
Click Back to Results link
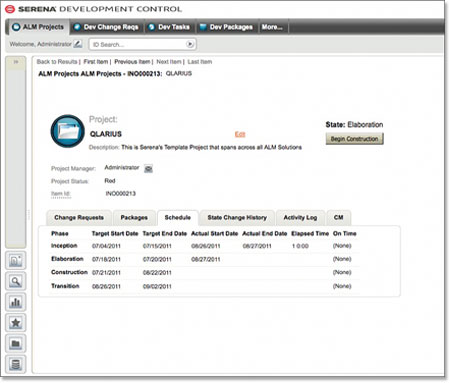[57, 62]
